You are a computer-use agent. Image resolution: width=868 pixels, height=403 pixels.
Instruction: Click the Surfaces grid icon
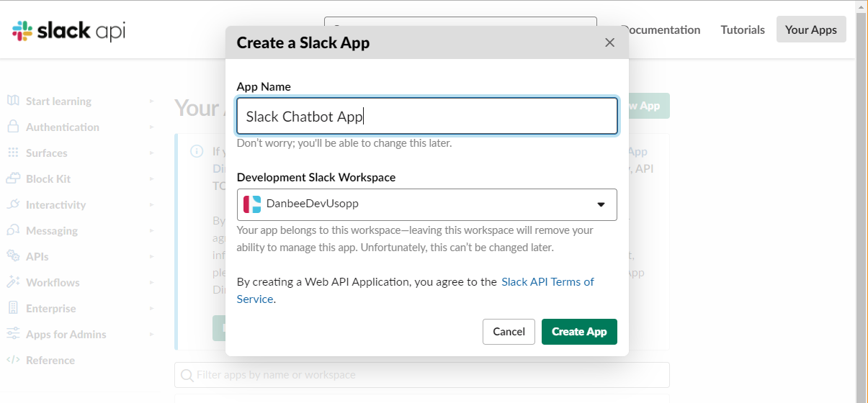click(x=13, y=153)
